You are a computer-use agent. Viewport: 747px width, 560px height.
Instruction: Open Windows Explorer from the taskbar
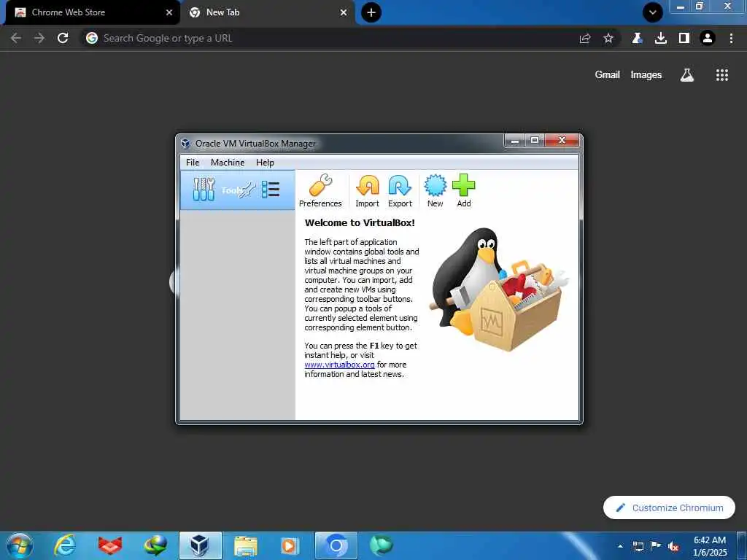(x=246, y=545)
